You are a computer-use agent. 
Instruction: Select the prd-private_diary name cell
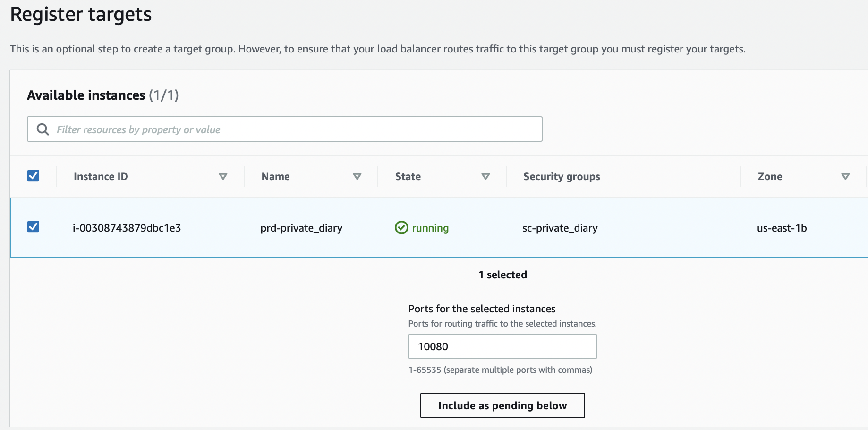(x=301, y=228)
